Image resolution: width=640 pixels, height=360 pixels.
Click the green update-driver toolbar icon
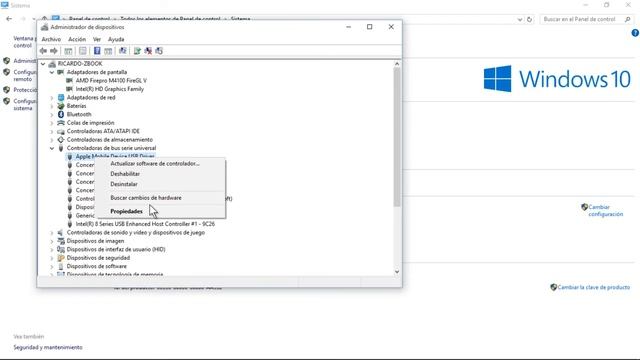click(x=137, y=51)
